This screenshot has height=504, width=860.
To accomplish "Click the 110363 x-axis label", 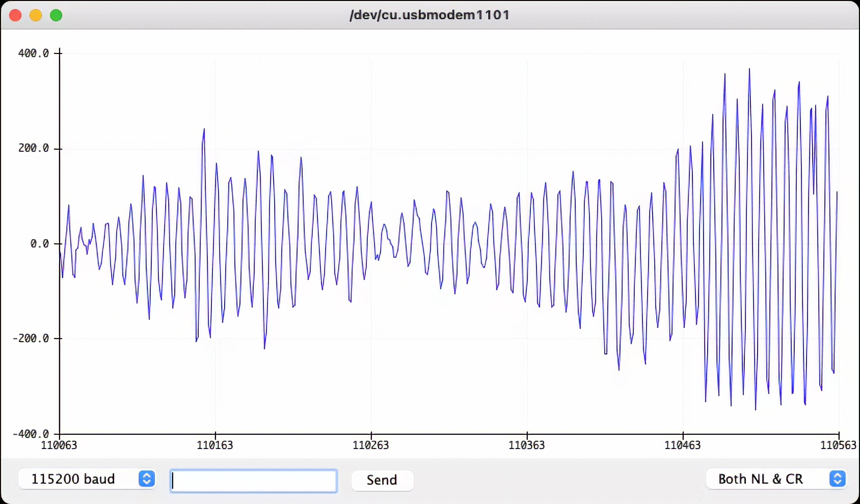I will (526, 445).
